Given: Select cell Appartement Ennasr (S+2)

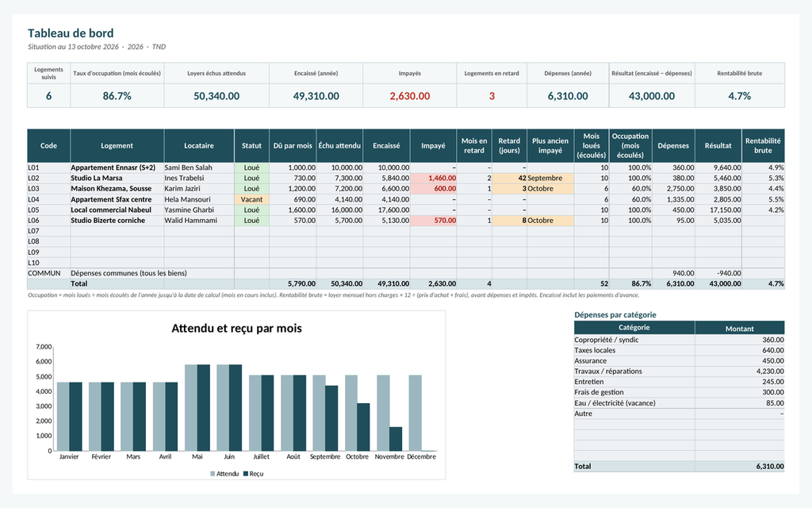Looking at the screenshot, I should (x=117, y=167).
